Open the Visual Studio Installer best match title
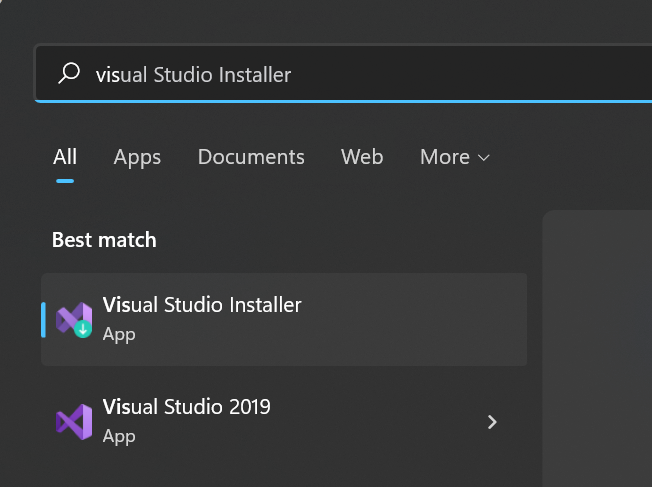Image resolution: width=652 pixels, height=487 pixels. pyautogui.click(x=202, y=305)
